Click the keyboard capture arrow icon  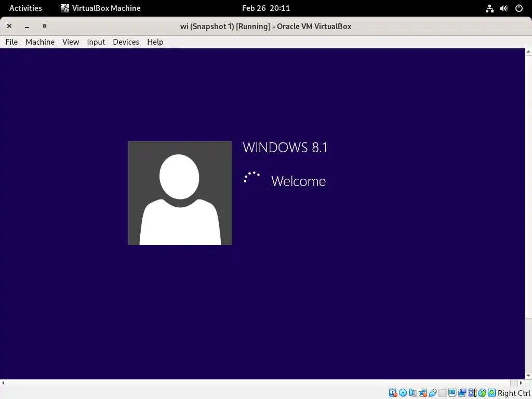coord(492,393)
